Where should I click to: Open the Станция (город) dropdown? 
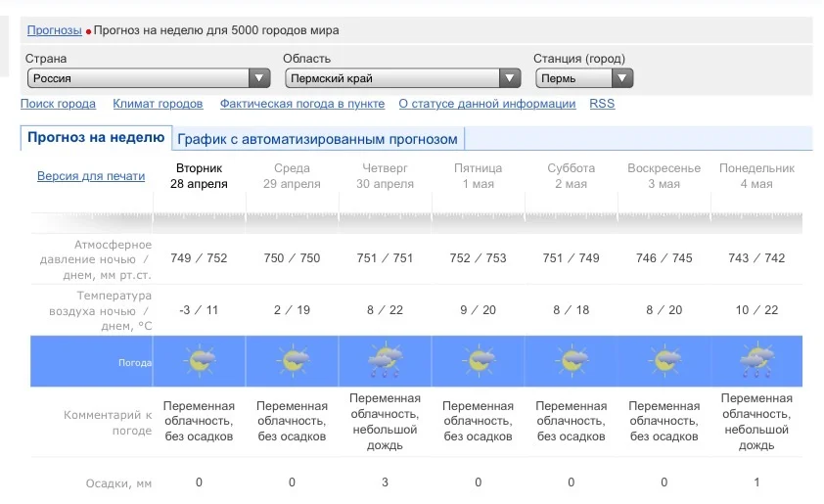583,78
